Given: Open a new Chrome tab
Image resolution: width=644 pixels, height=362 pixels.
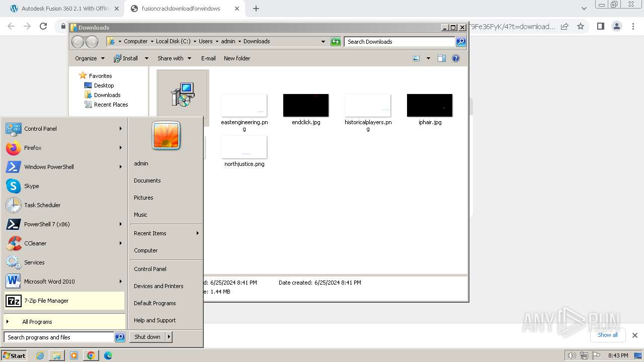Looking at the screenshot, I should [256, 9].
